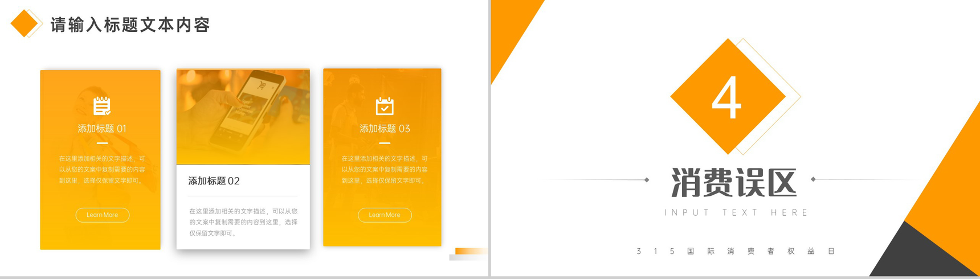980x279 pixels.
Task: Click the Learn More button under 添加标题 01
Action: pyautogui.click(x=103, y=215)
